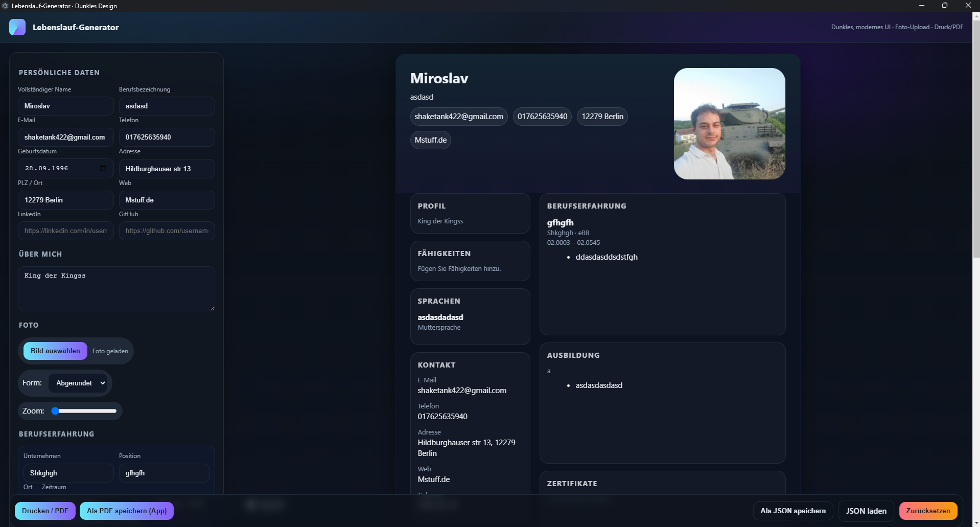The height and width of the screenshot is (527, 980).
Task: Click the resize handle of the Über mich textarea
Action: 212,308
